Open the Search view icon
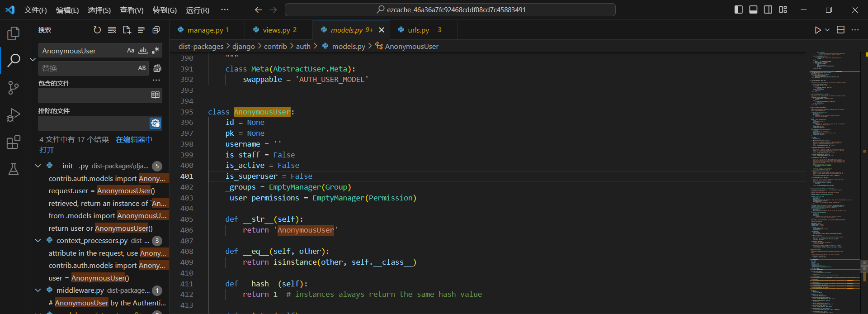The height and width of the screenshot is (314, 868). click(14, 60)
